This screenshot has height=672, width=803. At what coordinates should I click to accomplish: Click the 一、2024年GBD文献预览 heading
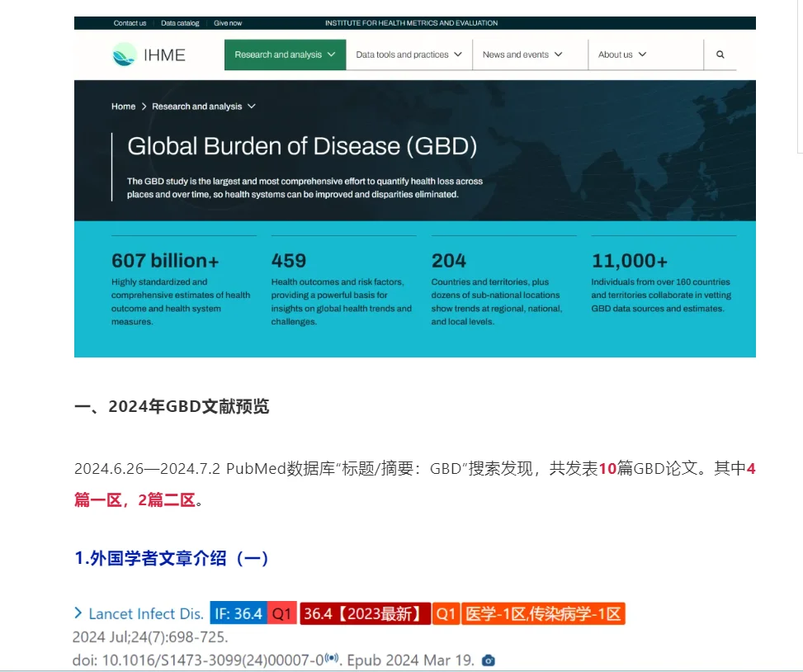(172, 406)
